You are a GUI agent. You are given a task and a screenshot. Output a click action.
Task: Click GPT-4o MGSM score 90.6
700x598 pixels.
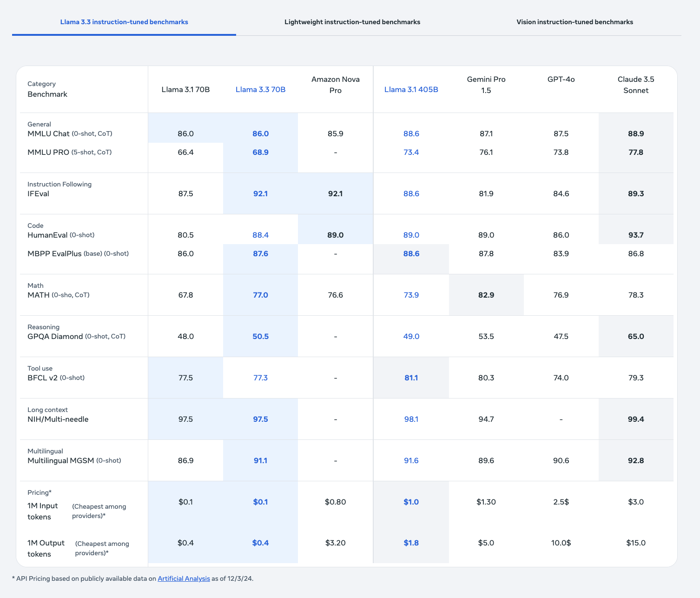click(x=561, y=460)
